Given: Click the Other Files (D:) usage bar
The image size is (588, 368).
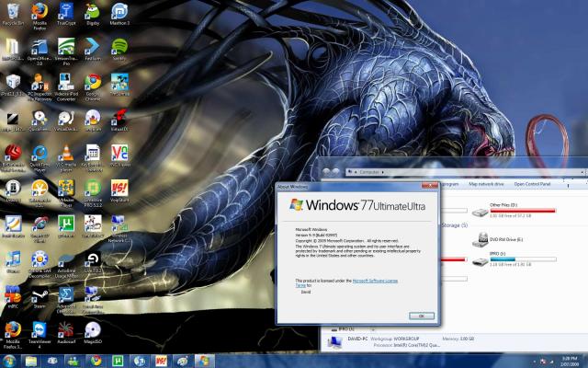Looking at the screenshot, I should (523, 211).
